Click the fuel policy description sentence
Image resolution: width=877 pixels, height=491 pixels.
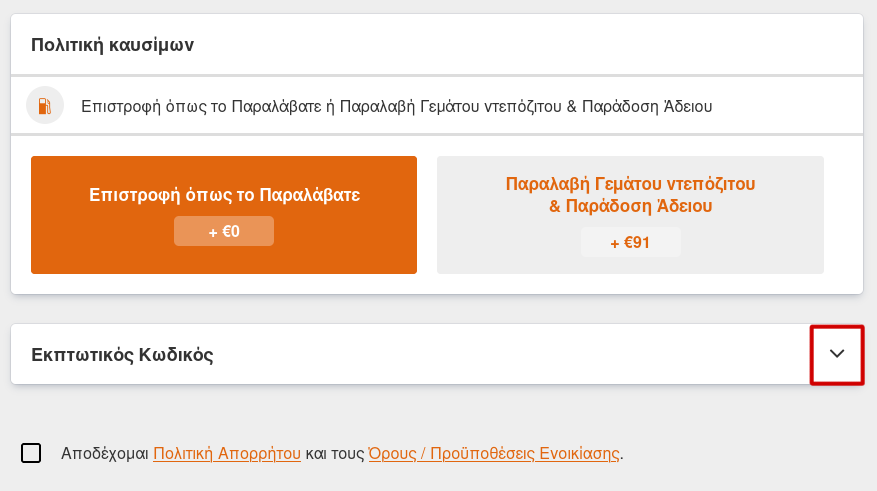tap(396, 105)
